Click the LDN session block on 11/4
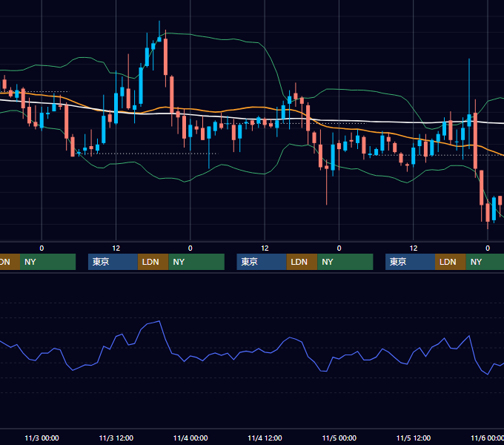This screenshot has width=504, height=445. coord(302,262)
